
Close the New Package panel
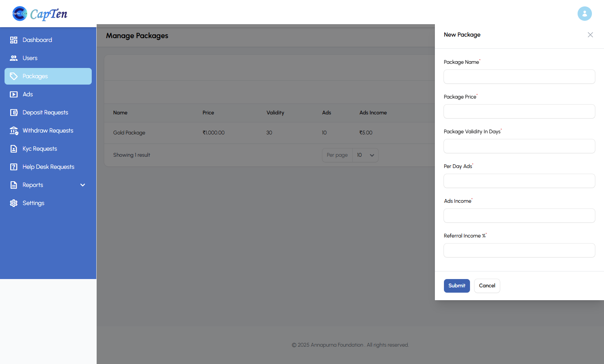pyautogui.click(x=590, y=35)
